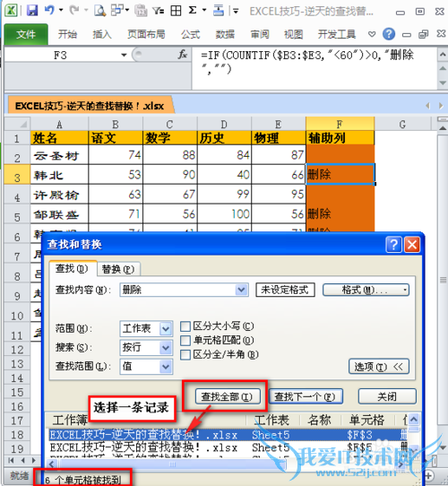The image size is (448, 486).
Task: Switch to the 开发工具 ribbon tab
Action: [337, 34]
